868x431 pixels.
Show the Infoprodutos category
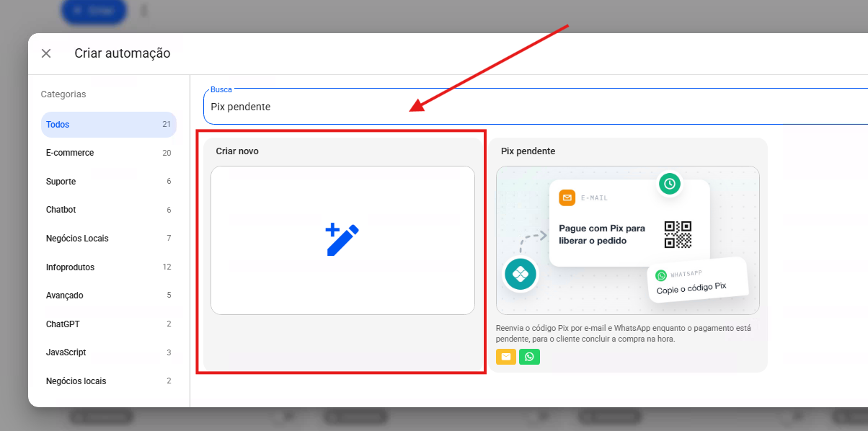(x=109, y=267)
